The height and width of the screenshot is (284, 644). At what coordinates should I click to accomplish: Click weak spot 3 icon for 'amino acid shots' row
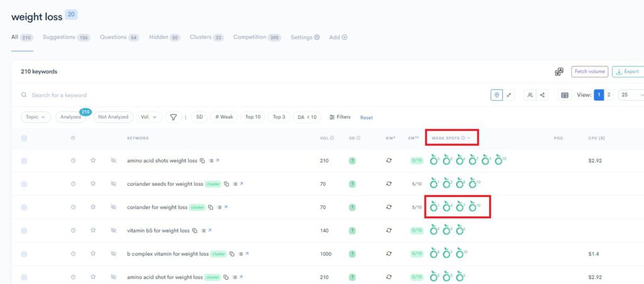[435, 161]
